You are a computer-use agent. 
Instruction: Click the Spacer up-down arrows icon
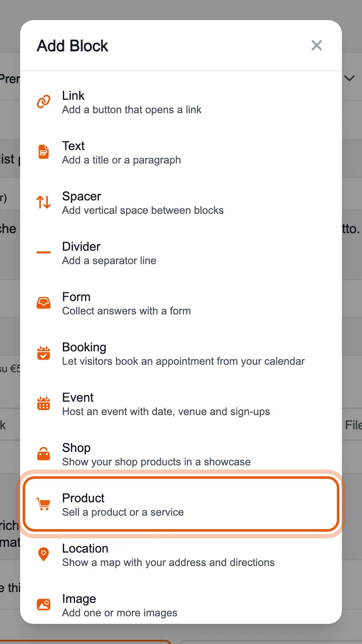point(44,202)
